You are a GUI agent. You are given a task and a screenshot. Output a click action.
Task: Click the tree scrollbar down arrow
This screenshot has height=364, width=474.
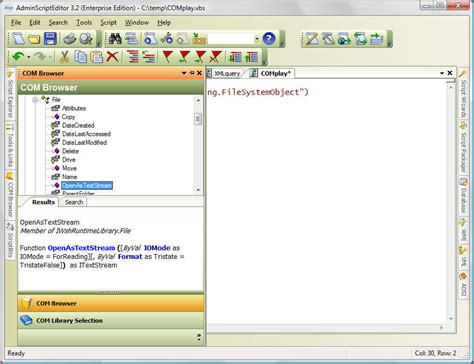pos(198,190)
